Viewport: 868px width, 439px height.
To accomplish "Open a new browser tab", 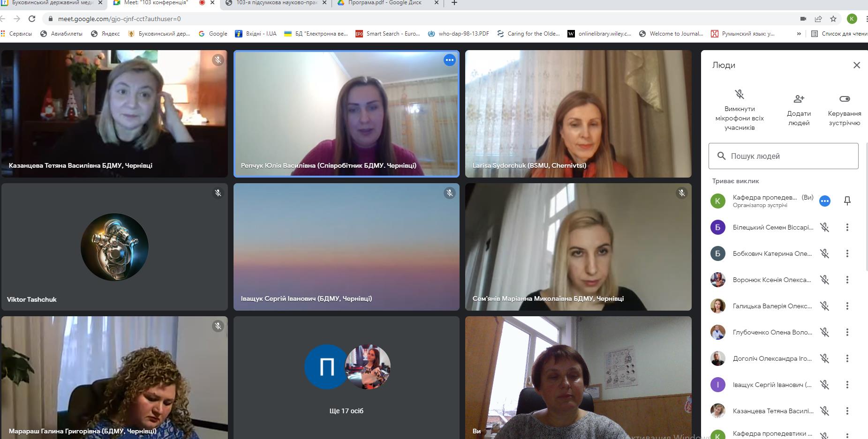I will (x=454, y=3).
